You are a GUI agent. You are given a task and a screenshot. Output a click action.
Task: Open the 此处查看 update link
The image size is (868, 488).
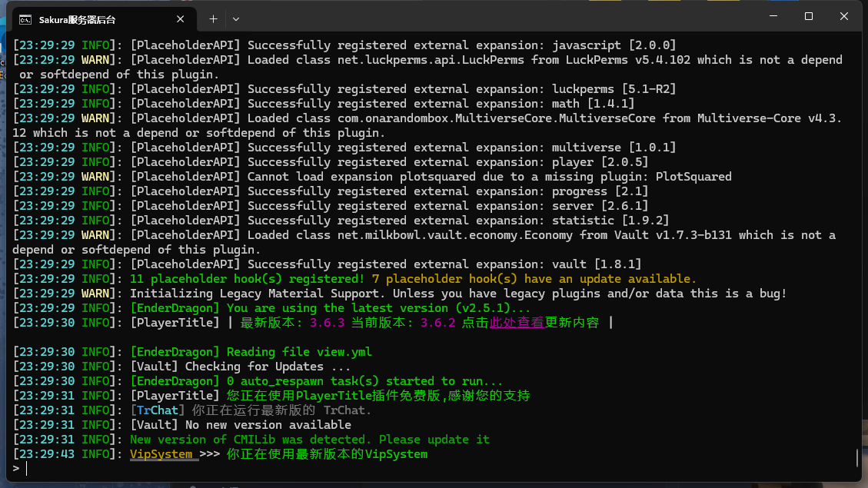point(517,323)
